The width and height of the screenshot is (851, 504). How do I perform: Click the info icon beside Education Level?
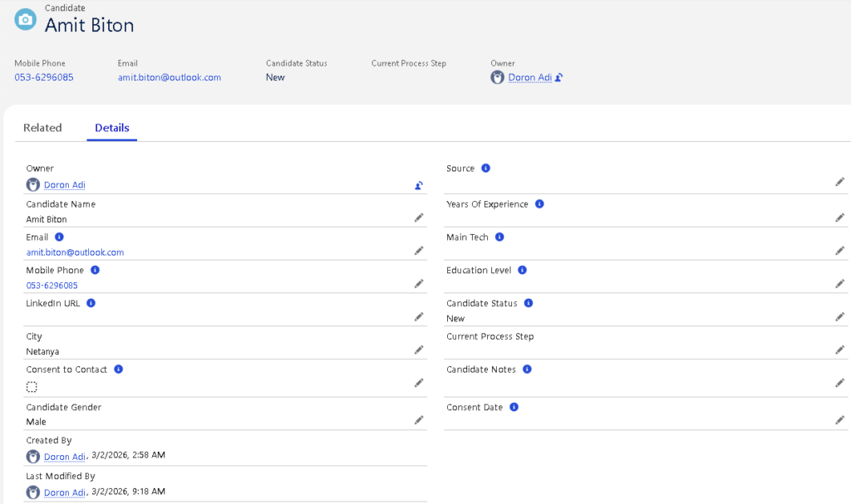pyautogui.click(x=522, y=271)
